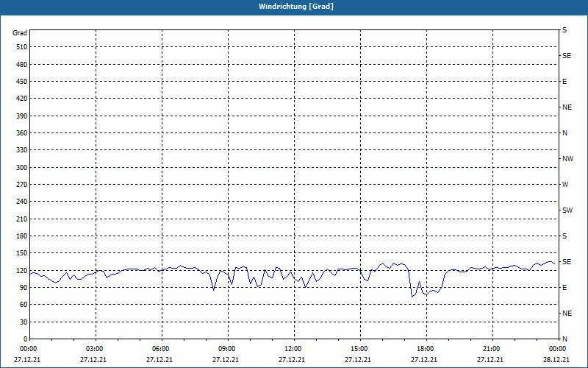Image resolution: width=588 pixels, height=368 pixels.
Task: Select the y-axis value 330
Action: click(x=22, y=150)
